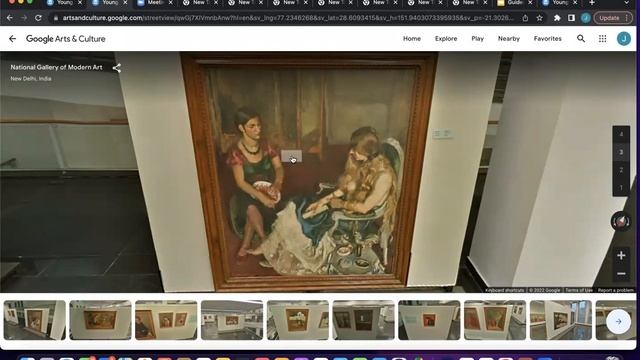Close the Meet tab
Image resolution: width=640 pixels, height=360 pixels.
(171, 3)
